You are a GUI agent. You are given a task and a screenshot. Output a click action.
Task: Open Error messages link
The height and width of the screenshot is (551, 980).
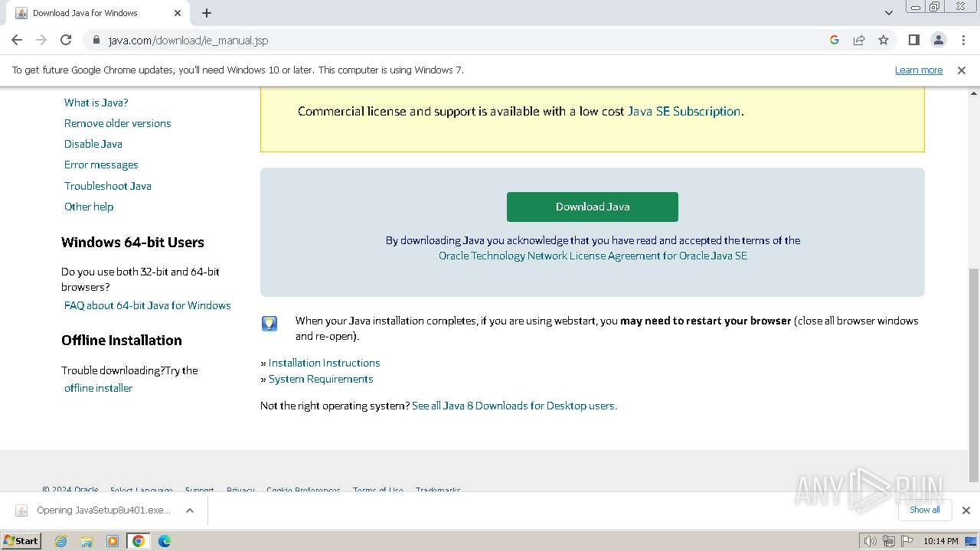pos(101,165)
